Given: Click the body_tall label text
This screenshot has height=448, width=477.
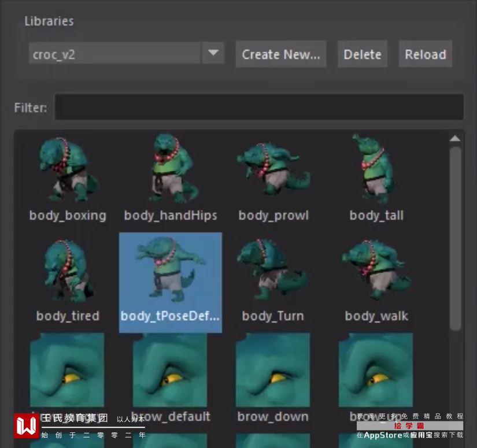Looking at the screenshot, I should (376, 216).
